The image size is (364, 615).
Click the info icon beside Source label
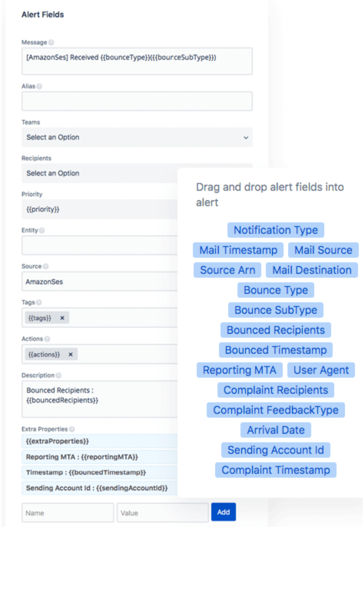[x=46, y=266]
